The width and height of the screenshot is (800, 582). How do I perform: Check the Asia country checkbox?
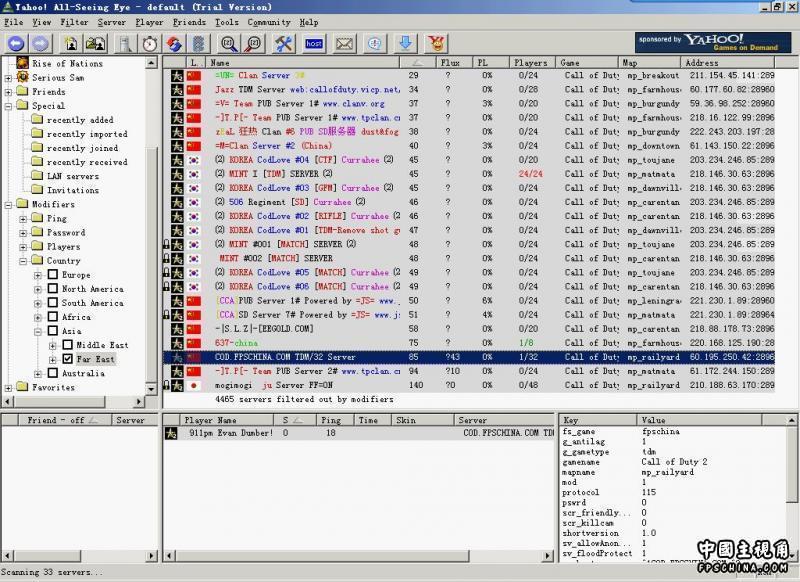pos(53,331)
